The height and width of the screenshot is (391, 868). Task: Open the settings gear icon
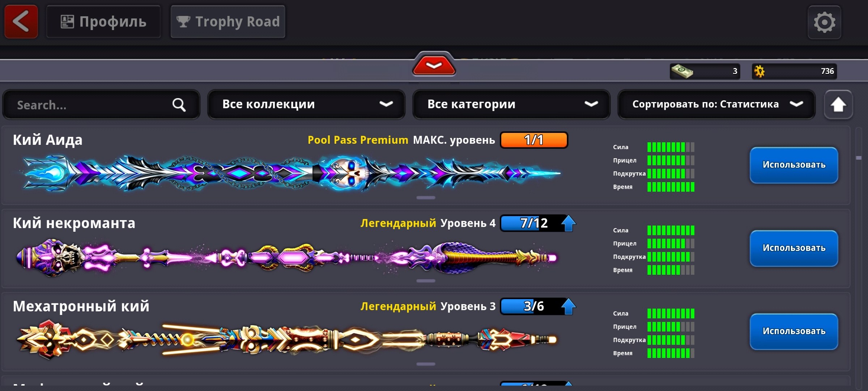click(x=824, y=22)
